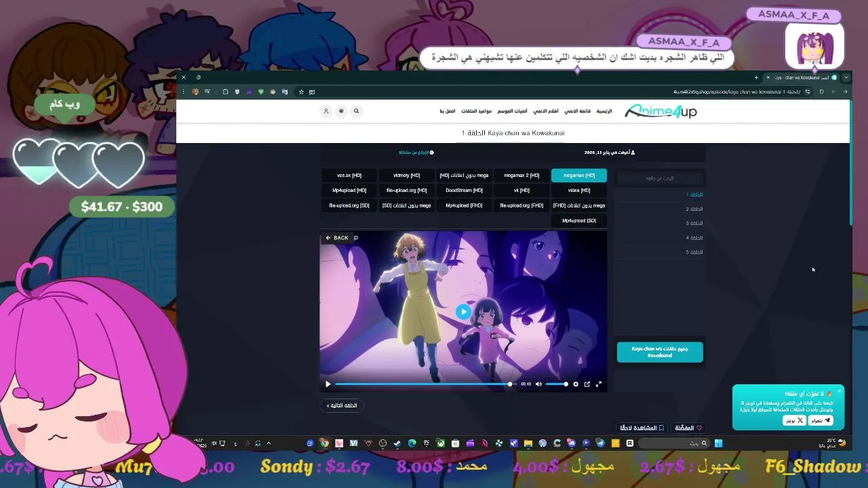Image resolution: width=868 pixels, height=488 pixels.
Task: Open the browser tab list dropdown arrow
Action: coord(846,77)
